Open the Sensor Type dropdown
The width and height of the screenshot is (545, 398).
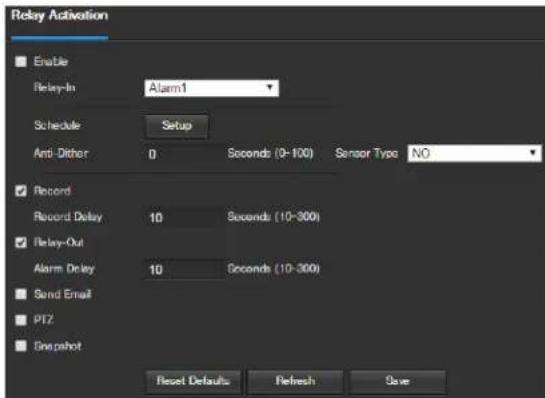[474, 153]
